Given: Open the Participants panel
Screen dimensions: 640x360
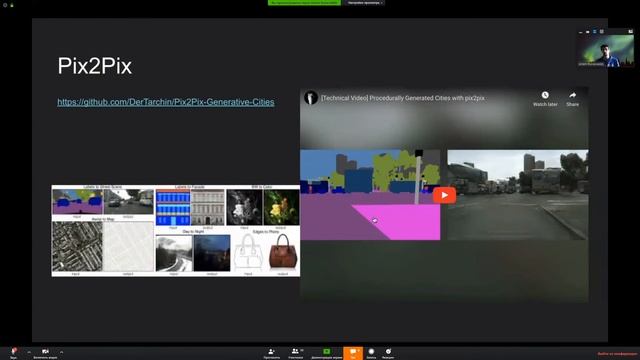Looking at the screenshot, I should 296,353.
